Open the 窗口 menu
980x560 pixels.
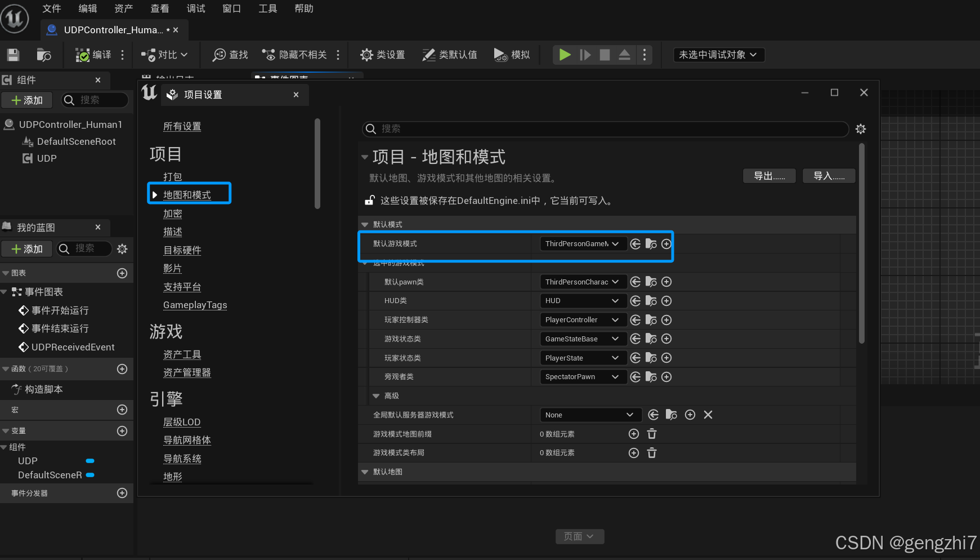[x=231, y=8]
